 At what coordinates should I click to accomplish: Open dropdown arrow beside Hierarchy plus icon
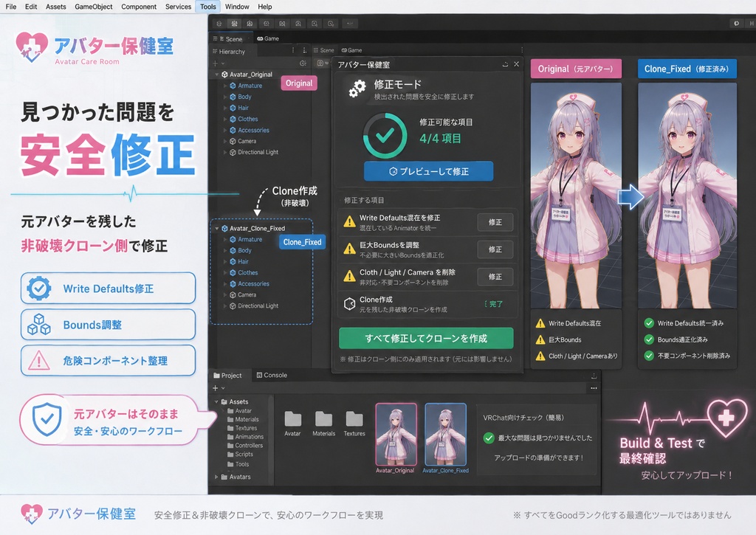(x=223, y=63)
